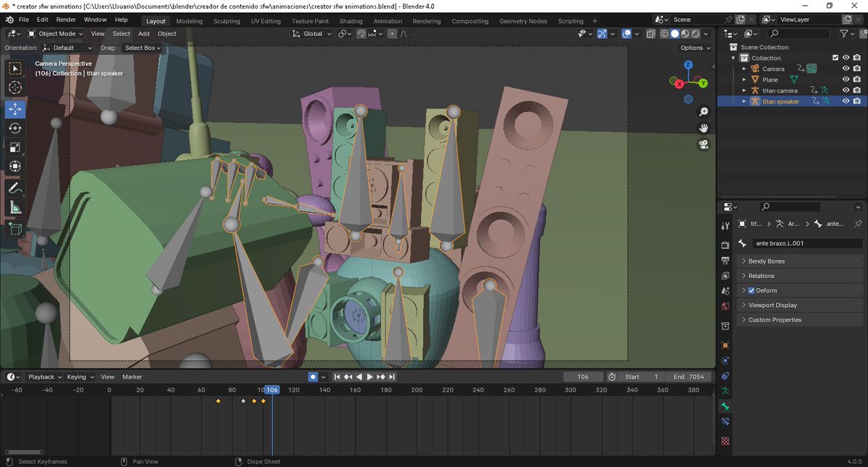Image resolution: width=868 pixels, height=467 pixels.
Task: Open the Armature data properties tab
Action: point(726,391)
